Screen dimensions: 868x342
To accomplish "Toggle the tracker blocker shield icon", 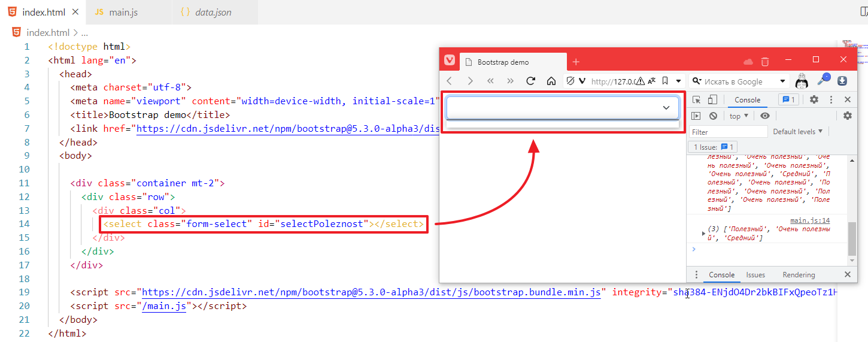I will [x=570, y=81].
